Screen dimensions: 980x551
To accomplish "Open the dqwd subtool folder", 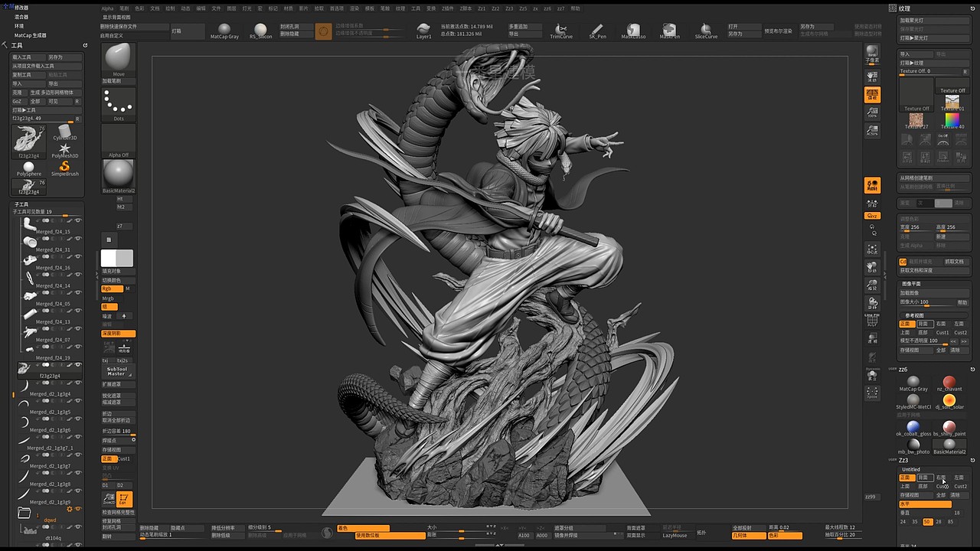I will coord(24,513).
